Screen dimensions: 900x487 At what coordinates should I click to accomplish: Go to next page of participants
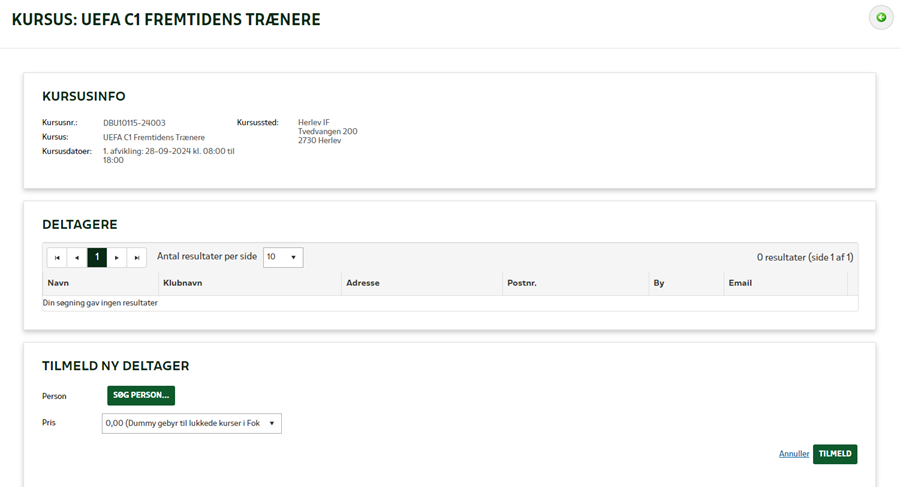[x=117, y=257]
